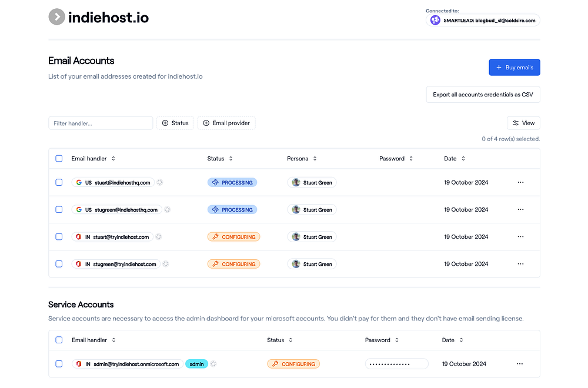Image resolution: width=588 pixels, height=388 pixels.
Task: Open the Email provider filter dropdown
Action: point(226,123)
